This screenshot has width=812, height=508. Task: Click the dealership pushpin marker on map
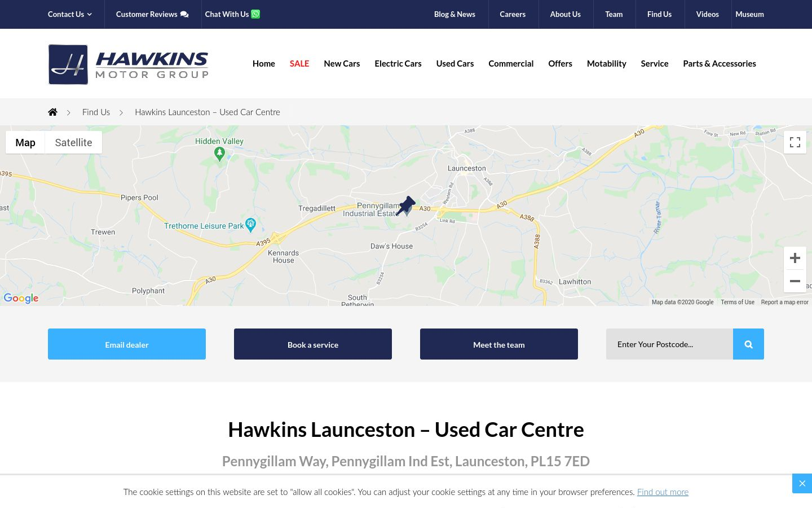coord(405,206)
